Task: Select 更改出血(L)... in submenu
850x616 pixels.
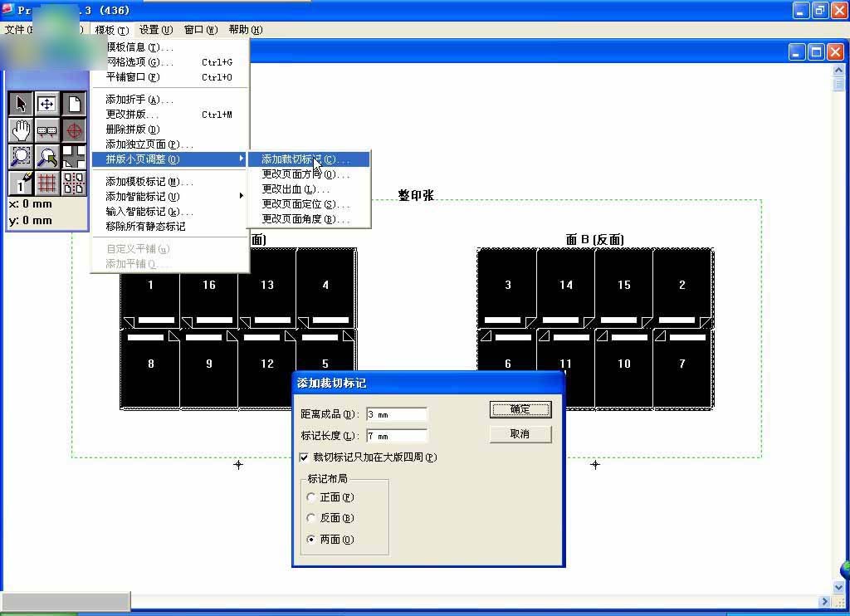Action: tap(309, 188)
